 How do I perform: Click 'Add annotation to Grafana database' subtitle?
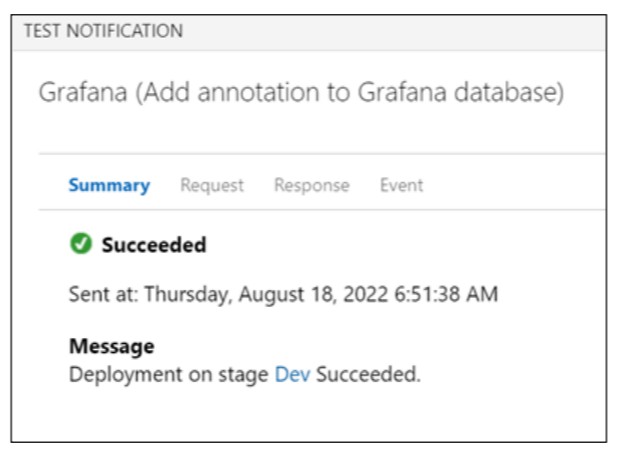pyautogui.click(x=350, y=93)
